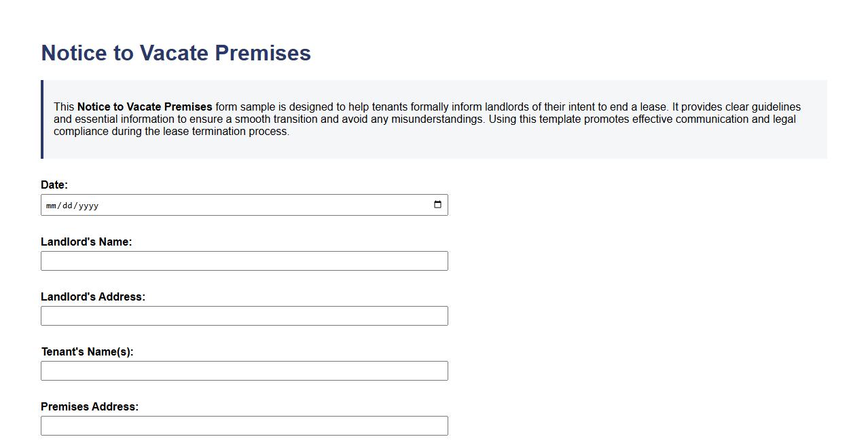
Task: Click inside the Date input field
Action: tap(204, 204)
